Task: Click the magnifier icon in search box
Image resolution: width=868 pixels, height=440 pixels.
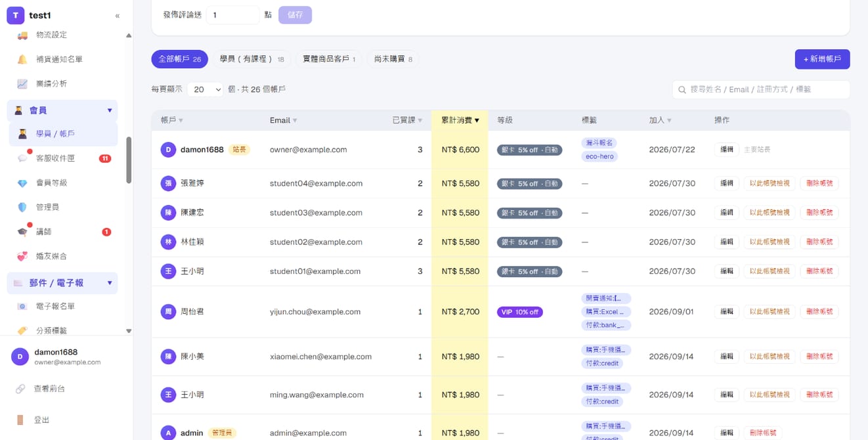Action: point(682,89)
